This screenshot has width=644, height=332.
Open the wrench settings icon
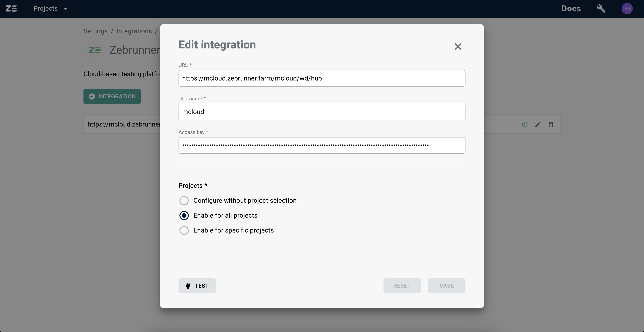pyautogui.click(x=601, y=9)
